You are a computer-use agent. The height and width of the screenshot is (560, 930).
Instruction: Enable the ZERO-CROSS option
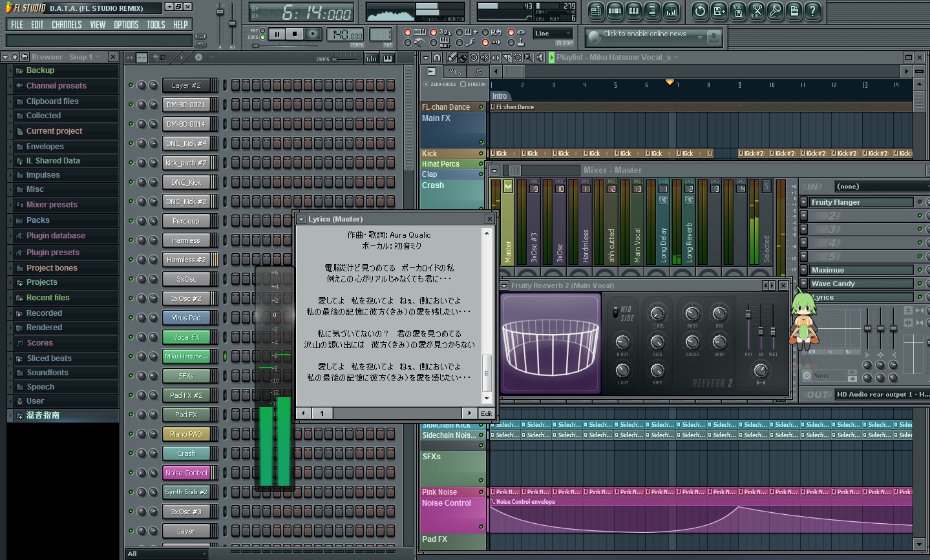[x=440, y=85]
